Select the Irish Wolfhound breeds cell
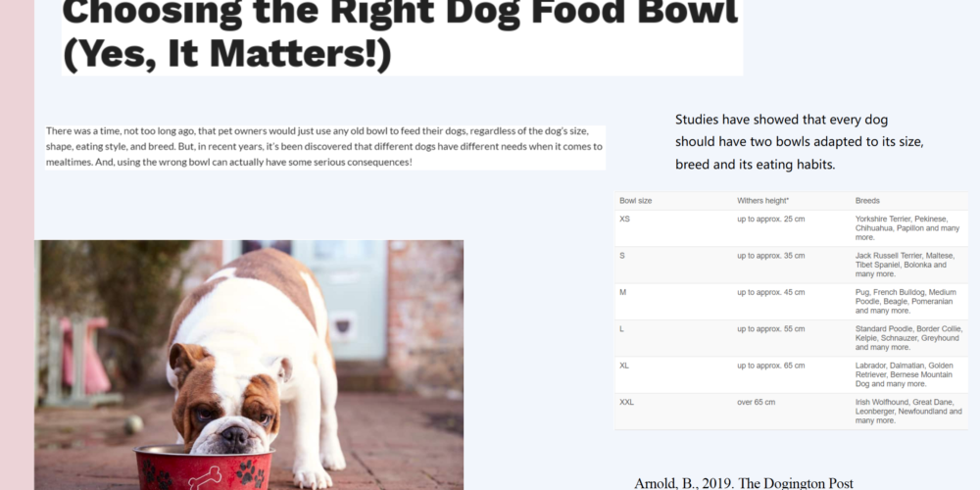 pos(908,412)
